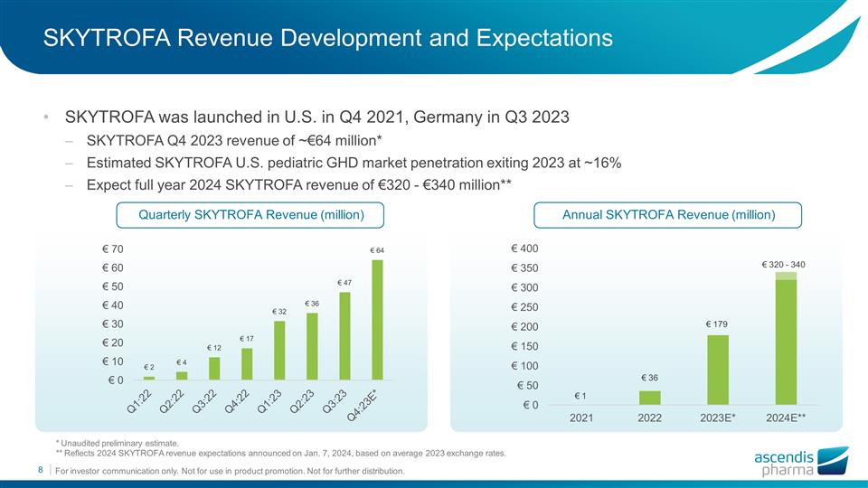Click the slide page number 8
The height and width of the screenshot is (488, 868).
[x=41, y=470]
